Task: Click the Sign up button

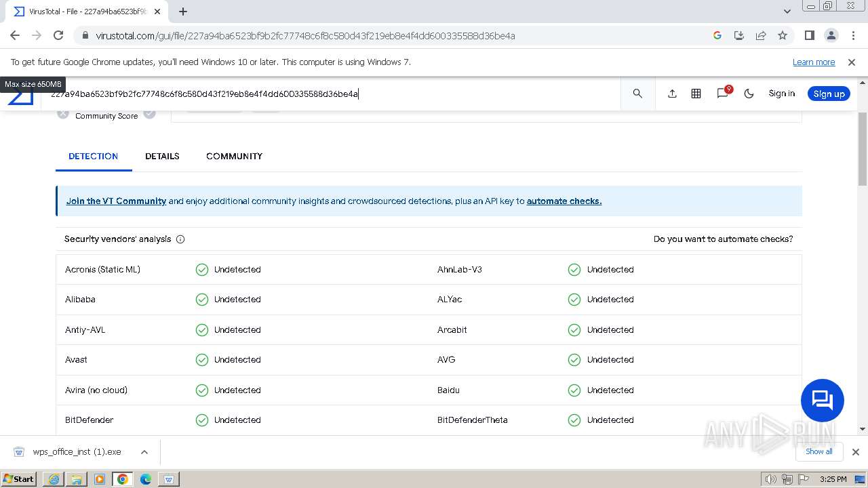Action: coord(829,94)
